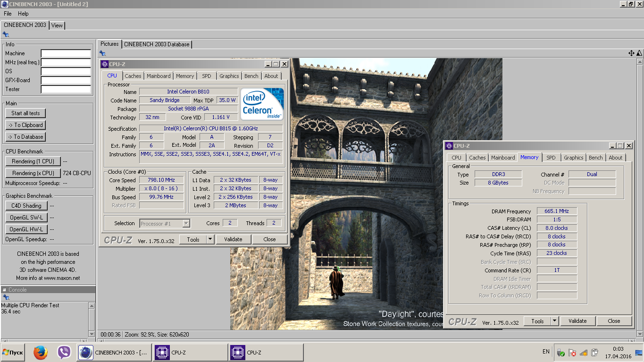
Task: Click Validate in the Memory CPU-Z window
Action: [x=577, y=321]
